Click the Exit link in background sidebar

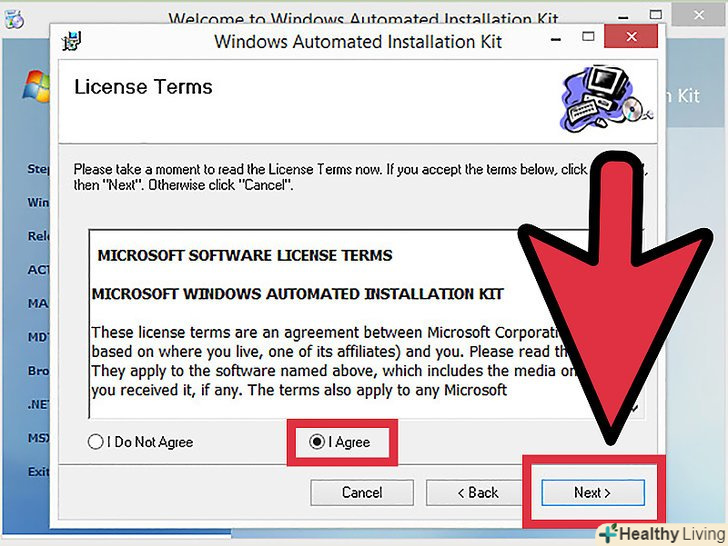tap(38, 472)
